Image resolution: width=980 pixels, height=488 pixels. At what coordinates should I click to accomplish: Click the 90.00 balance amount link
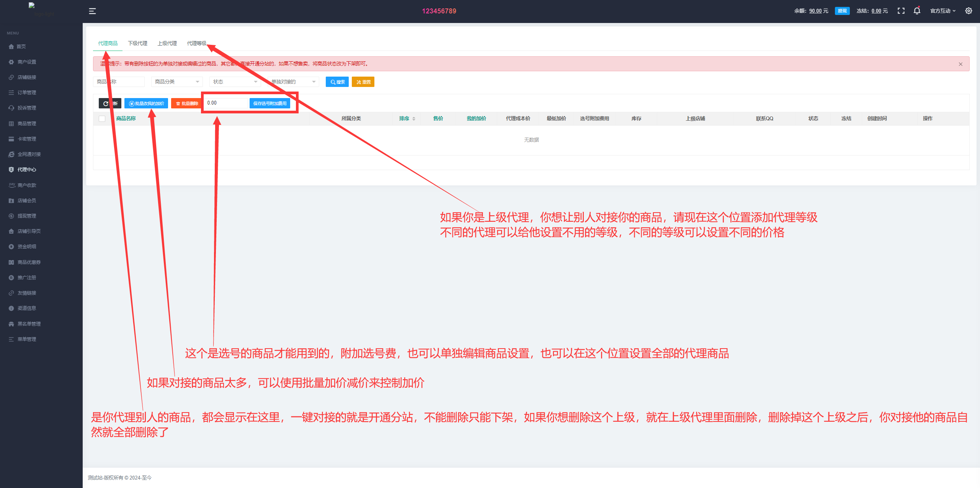coord(815,11)
